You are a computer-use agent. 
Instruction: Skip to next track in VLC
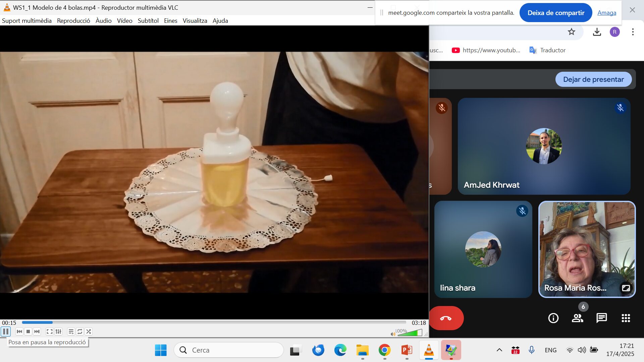pos(37,331)
